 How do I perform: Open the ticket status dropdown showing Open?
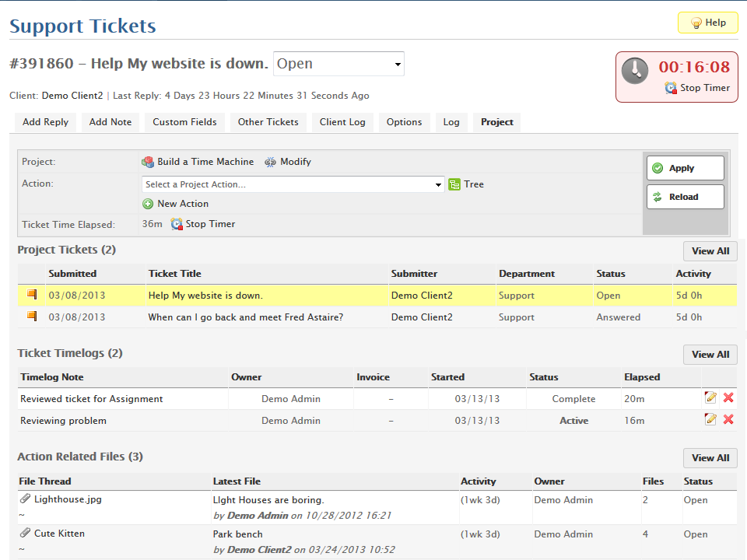(338, 64)
